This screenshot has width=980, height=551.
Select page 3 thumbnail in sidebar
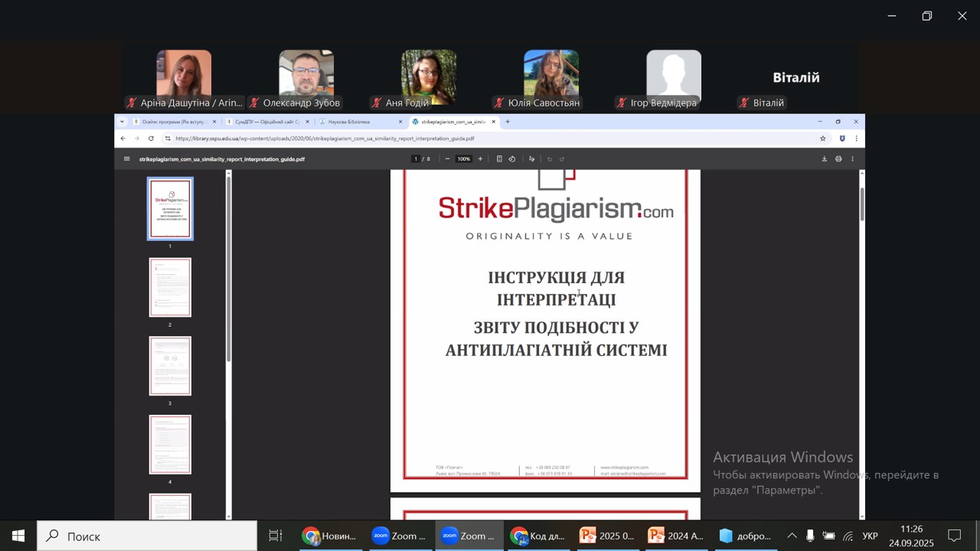(x=170, y=366)
